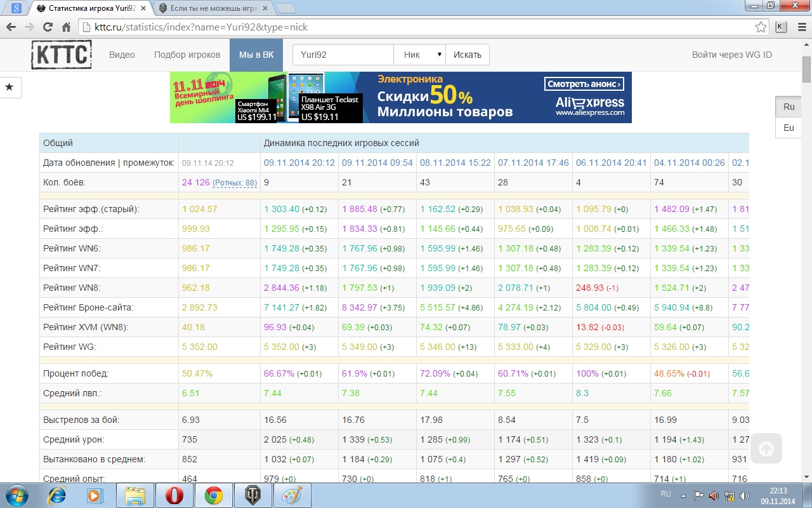
Task: Open Windows Media Player from the taskbar
Action: [x=96, y=495]
